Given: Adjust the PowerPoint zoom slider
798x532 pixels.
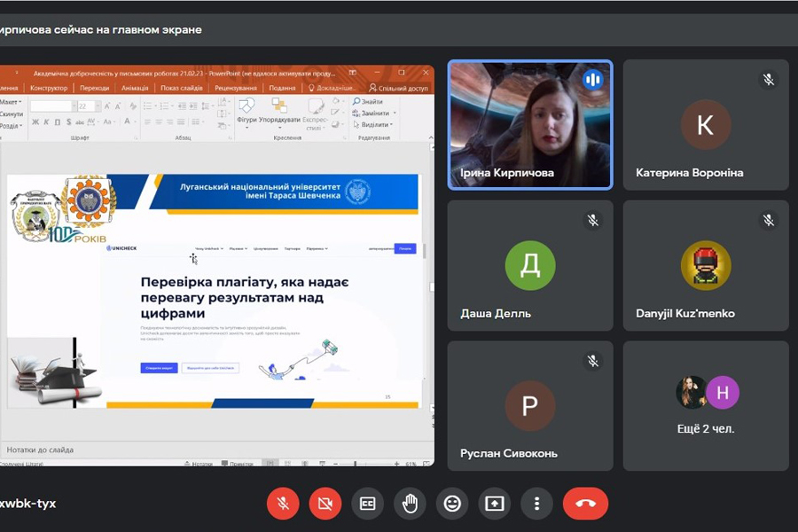Looking at the screenshot, I should click(356, 463).
